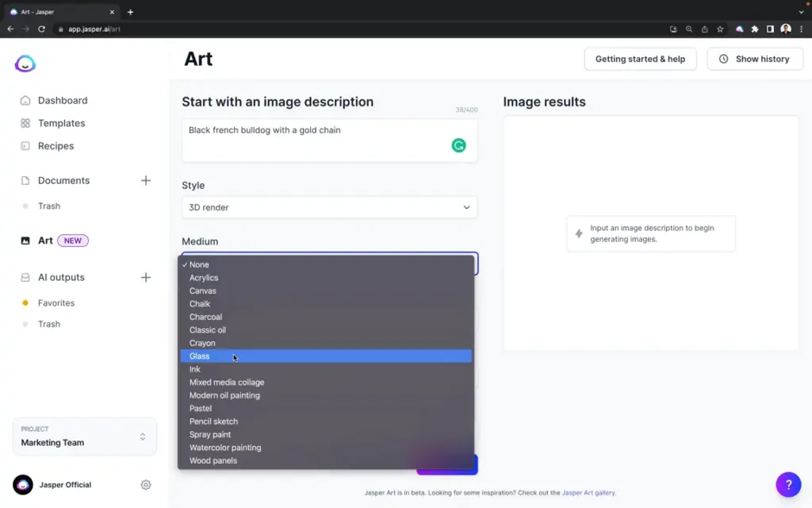Follow the Jasper Art gallery link
This screenshot has height=508, width=812.
pyautogui.click(x=588, y=493)
